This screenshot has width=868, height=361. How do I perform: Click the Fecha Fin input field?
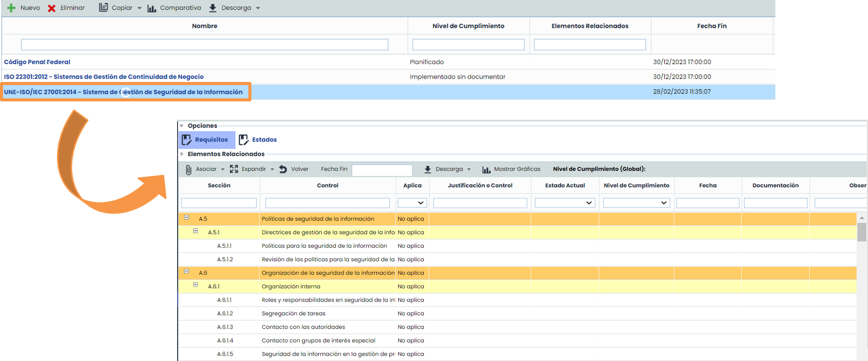click(382, 170)
